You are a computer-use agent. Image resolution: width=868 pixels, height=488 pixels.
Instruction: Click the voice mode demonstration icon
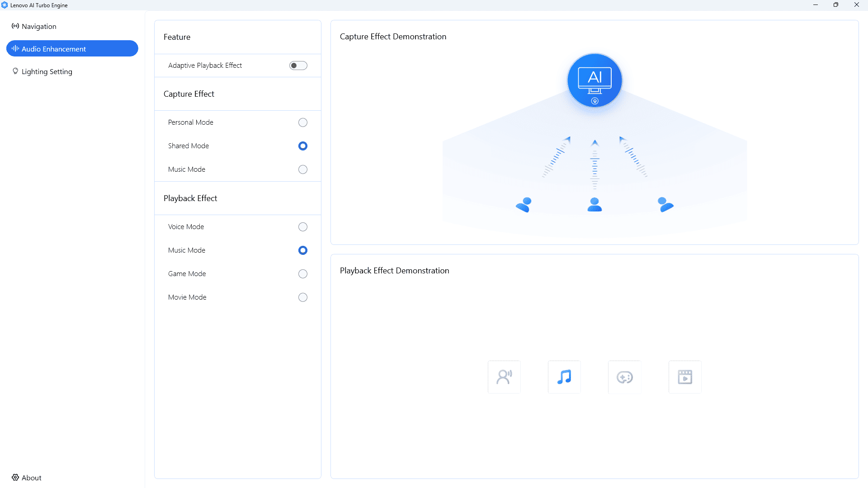[x=504, y=377]
